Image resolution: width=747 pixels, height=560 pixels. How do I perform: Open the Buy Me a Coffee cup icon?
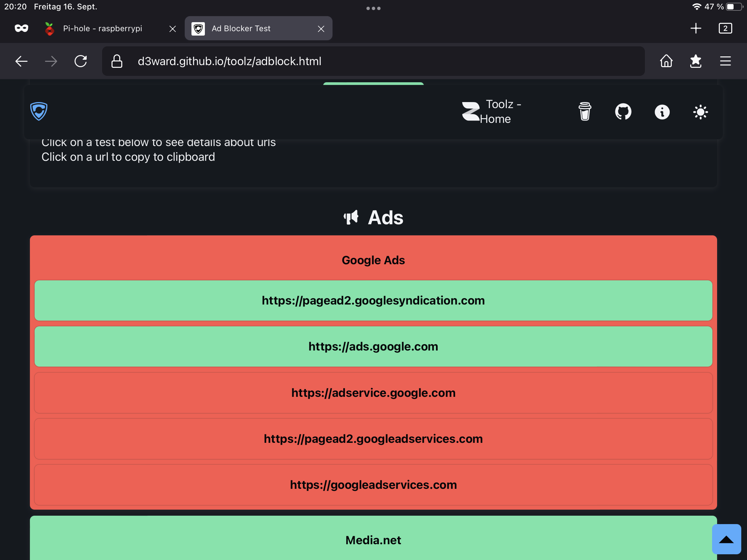(584, 112)
